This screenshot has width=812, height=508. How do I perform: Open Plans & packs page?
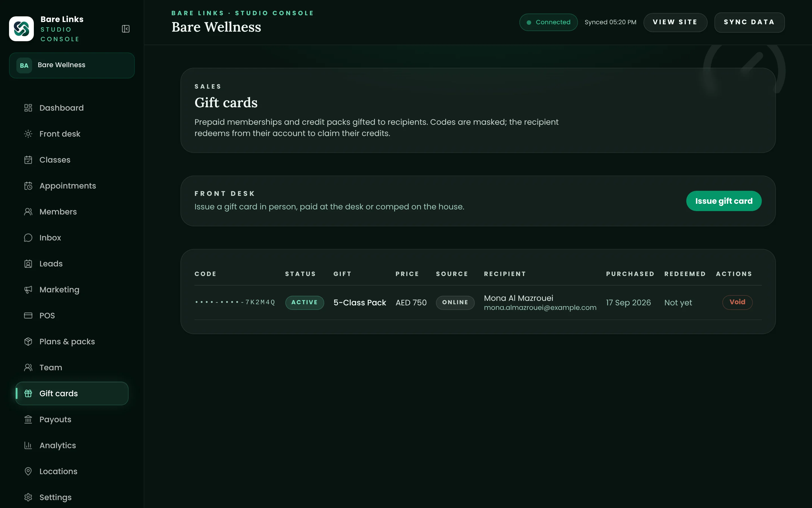point(72,341)
